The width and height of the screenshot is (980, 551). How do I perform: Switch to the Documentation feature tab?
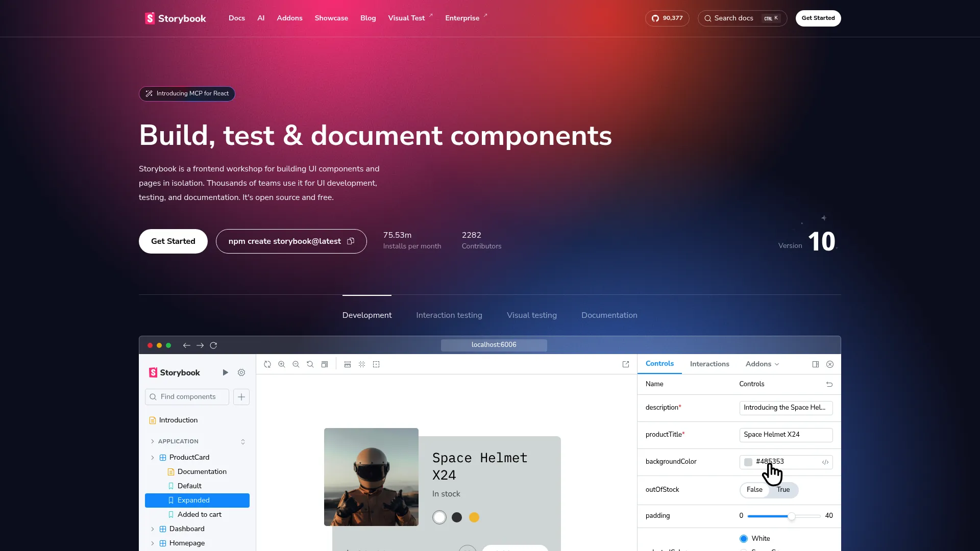tap(609, 315)
